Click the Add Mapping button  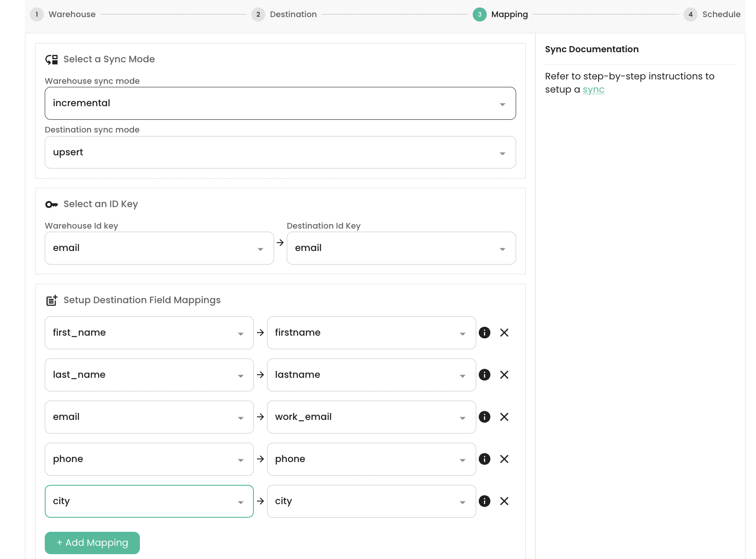pos(92,543)
